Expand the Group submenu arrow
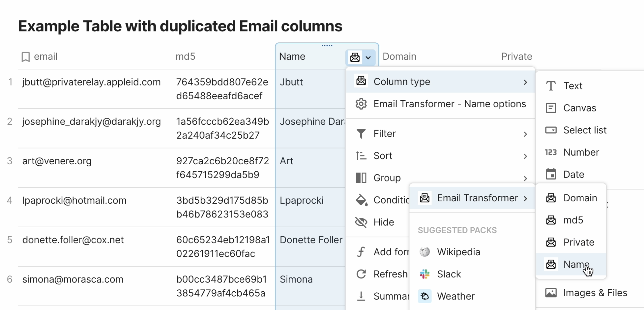The height and width of the screenshot is (310, 644). 525,178
